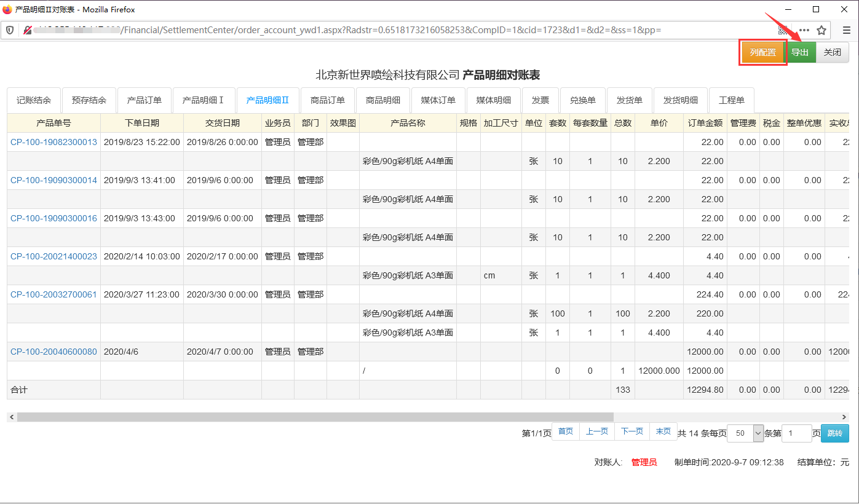Click the blue 跳转 jump button

click(x=835, y=433)
